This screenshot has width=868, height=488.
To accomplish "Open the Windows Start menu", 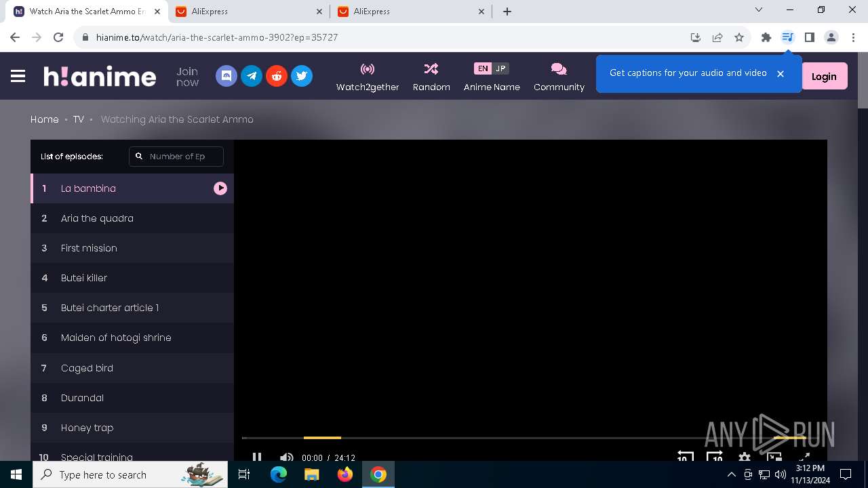I will (x=16, y=474).
